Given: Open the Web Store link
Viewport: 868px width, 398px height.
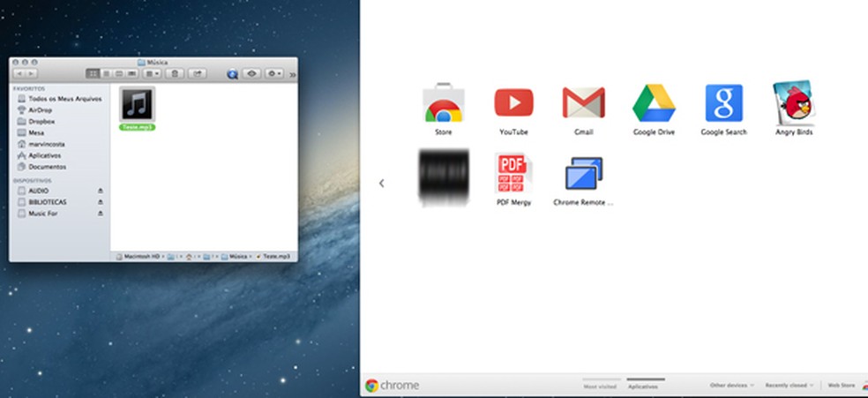Looking at the screenshot, I should point(841,386).
